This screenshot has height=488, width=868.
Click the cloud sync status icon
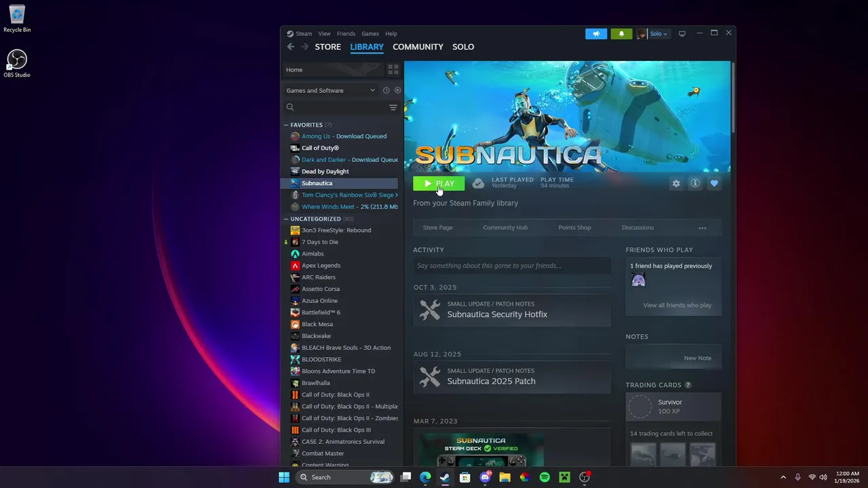[478, 184]
